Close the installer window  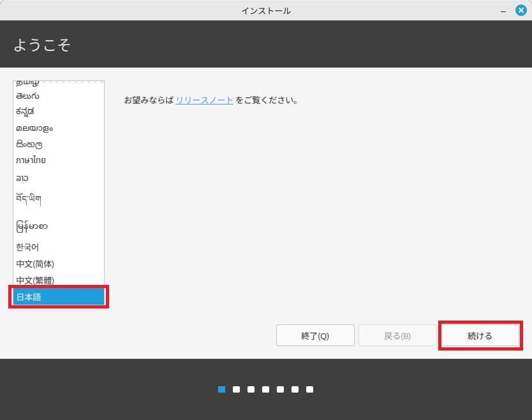521,10
